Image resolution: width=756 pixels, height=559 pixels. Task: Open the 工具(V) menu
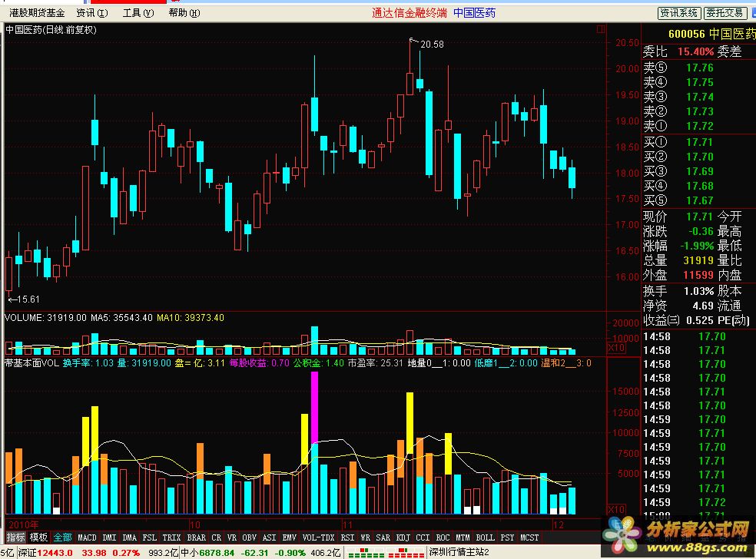[138, 13]
